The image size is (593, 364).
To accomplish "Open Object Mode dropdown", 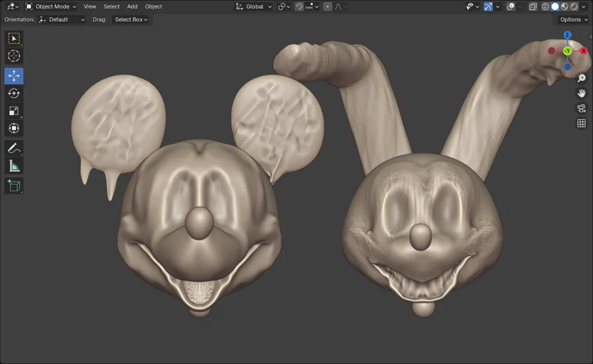I will 51,7.
